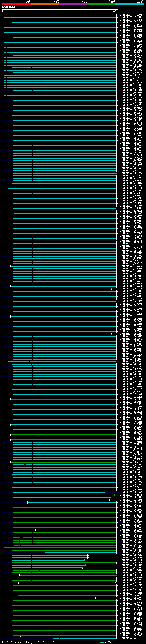Screen dimensions: 146x644
Task: Select the UniRef100_P49201 label
Action: [131, 80]
